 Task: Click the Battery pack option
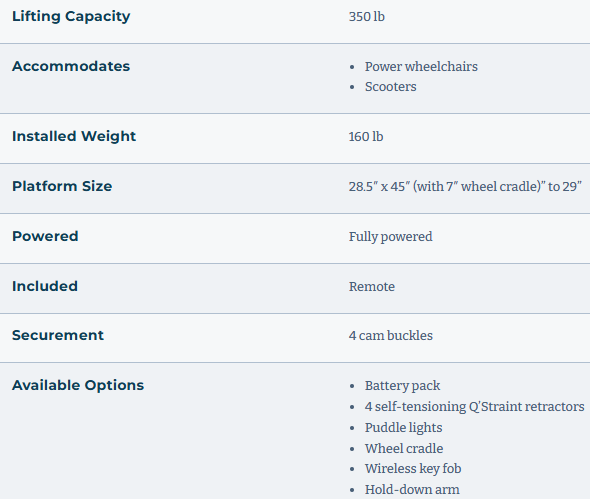(402, 386)
